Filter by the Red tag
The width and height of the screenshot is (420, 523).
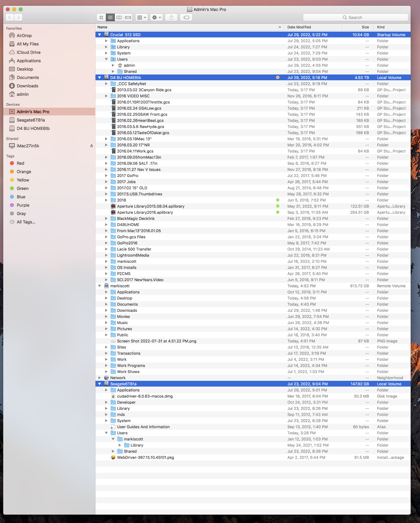[20, 163]
